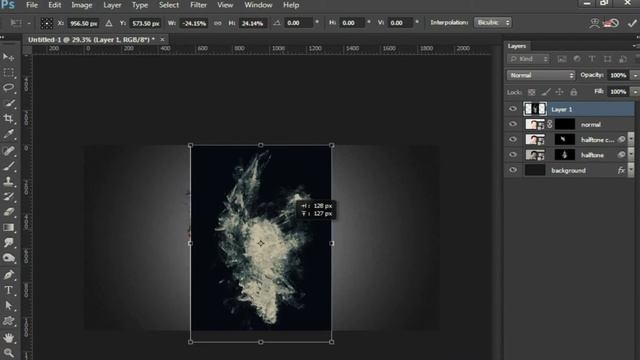Filter layers by adjustment layer icon
The width and height of the screenshot is (640, 360).
pos(577,59)
